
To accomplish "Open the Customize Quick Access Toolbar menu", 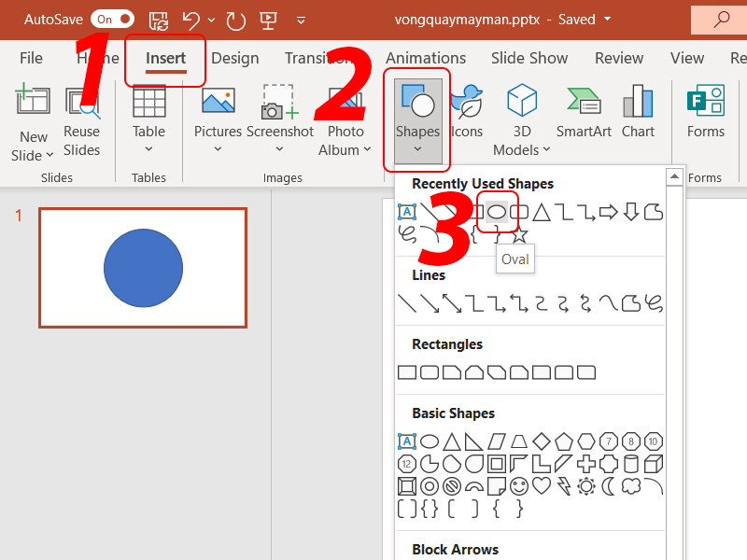I will pos(301,19).
